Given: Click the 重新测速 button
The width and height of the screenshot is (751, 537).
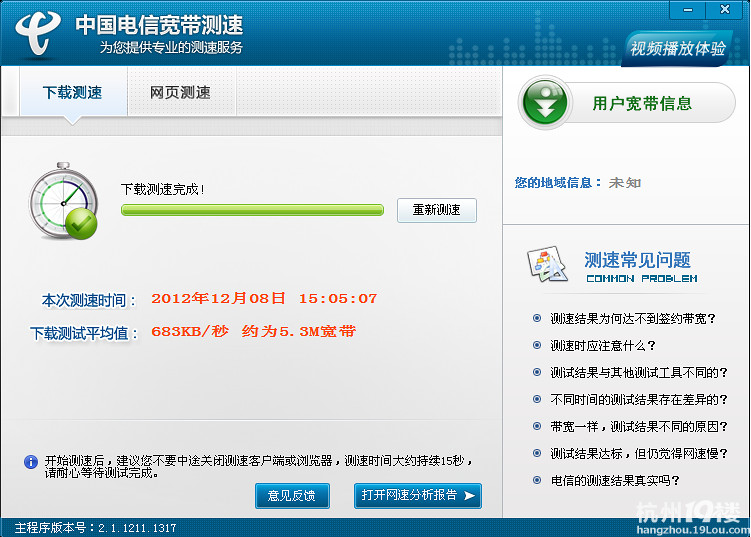Looking at the screenshot, I should (437, 210).
